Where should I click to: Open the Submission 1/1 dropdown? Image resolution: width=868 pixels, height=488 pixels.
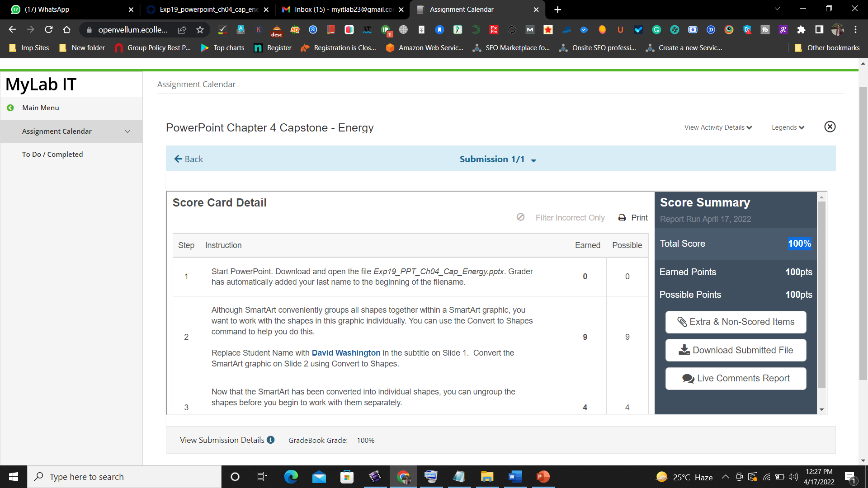498,160
